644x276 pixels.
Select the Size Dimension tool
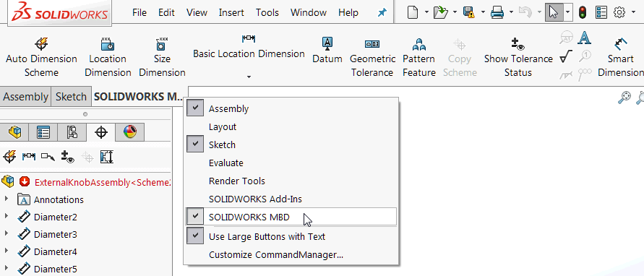(162, 57)
